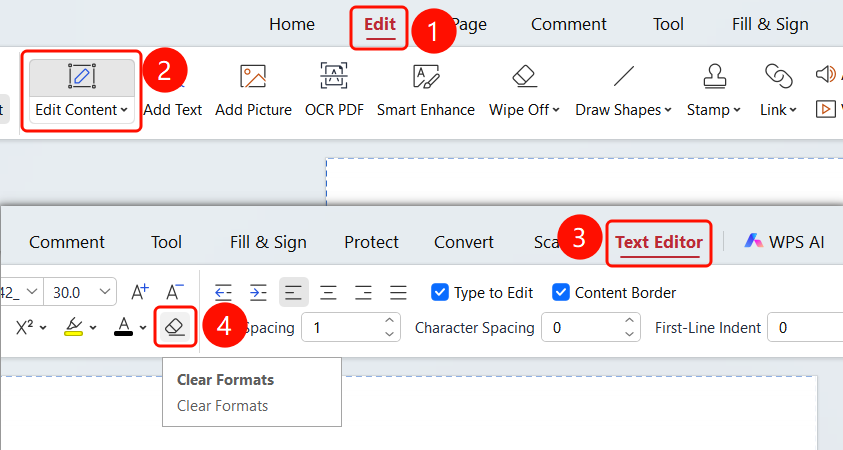Open the lower Comment tab

point(67,242)
